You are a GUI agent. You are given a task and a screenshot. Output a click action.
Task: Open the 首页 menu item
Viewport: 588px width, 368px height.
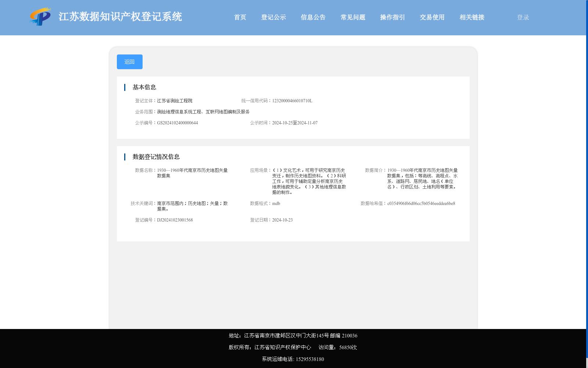[x=240, y=17]
